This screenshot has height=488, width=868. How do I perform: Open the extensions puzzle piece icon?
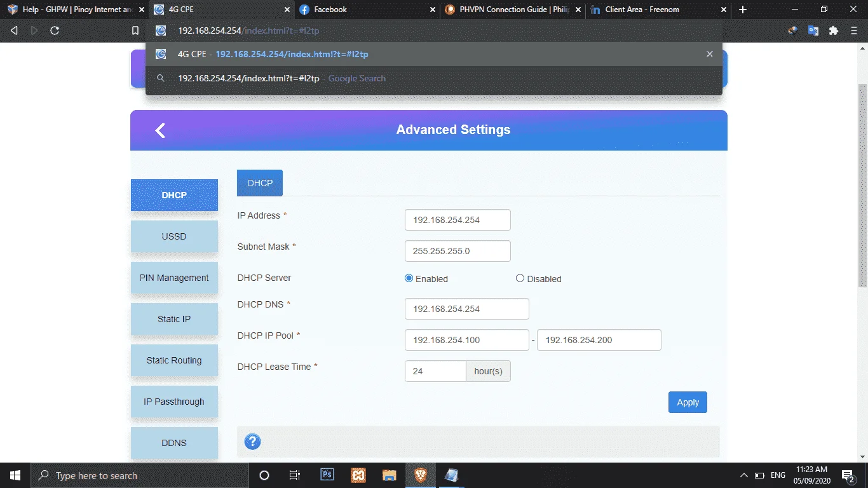pos(834,30)
